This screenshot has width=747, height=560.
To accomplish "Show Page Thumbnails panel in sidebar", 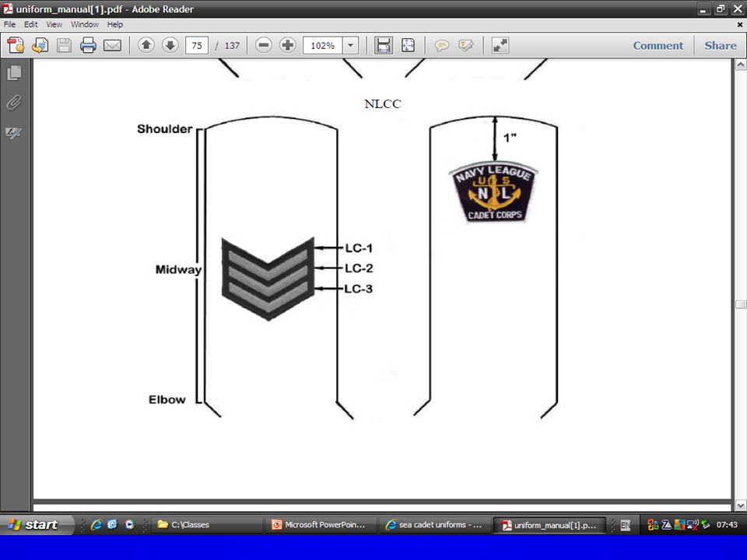I will click(14, 72).
